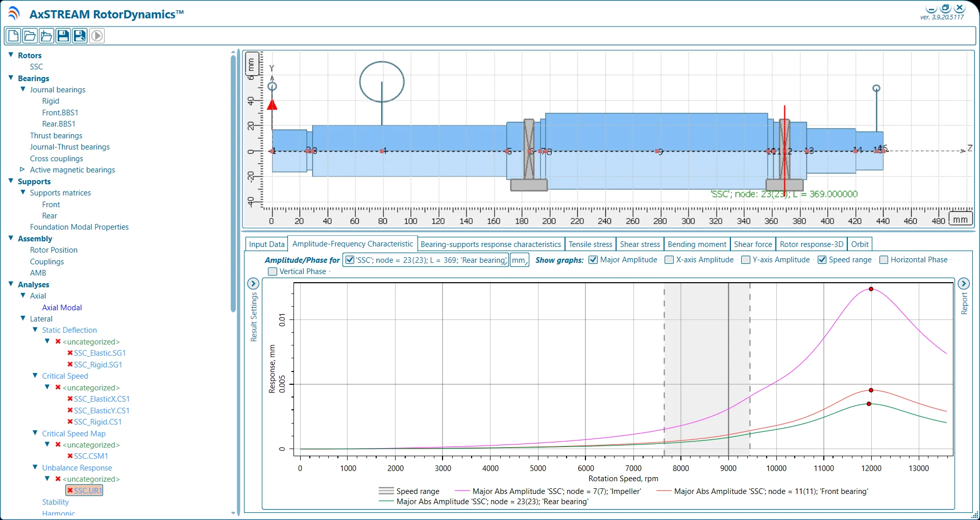Import a project into the workspace

46,35
